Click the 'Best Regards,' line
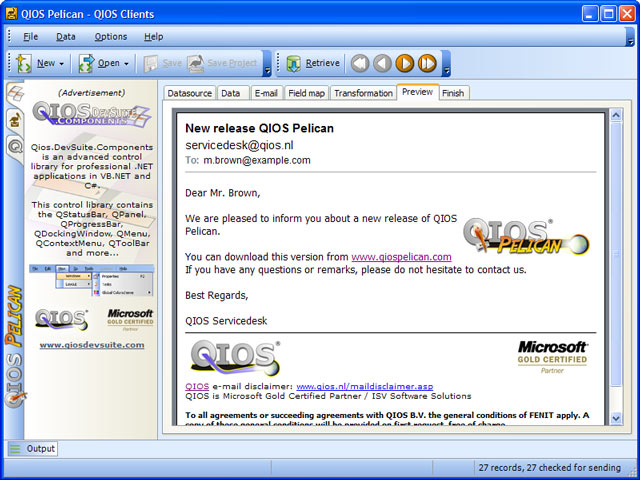Viewport: 640px width, 480px height. pos(217,295)
